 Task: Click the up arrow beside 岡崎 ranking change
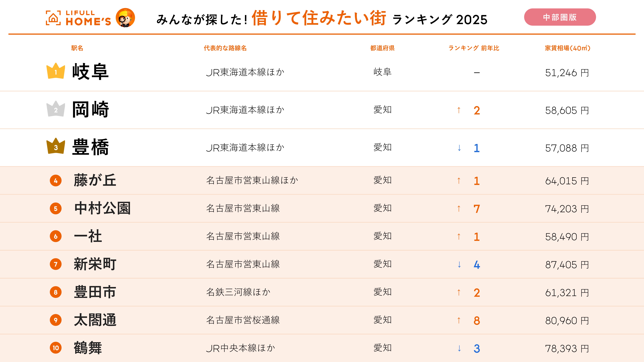click(x=459, y=110)
